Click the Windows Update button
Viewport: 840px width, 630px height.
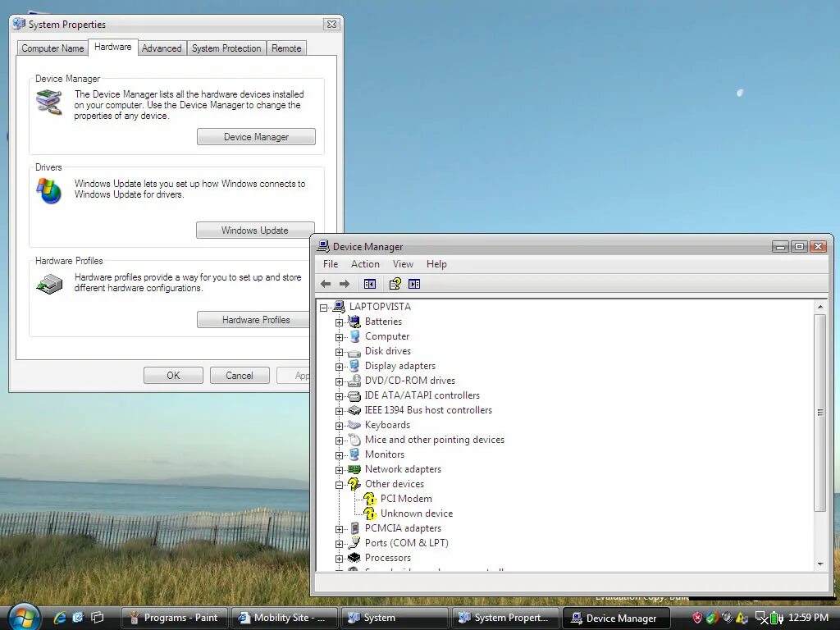[255, 231]
